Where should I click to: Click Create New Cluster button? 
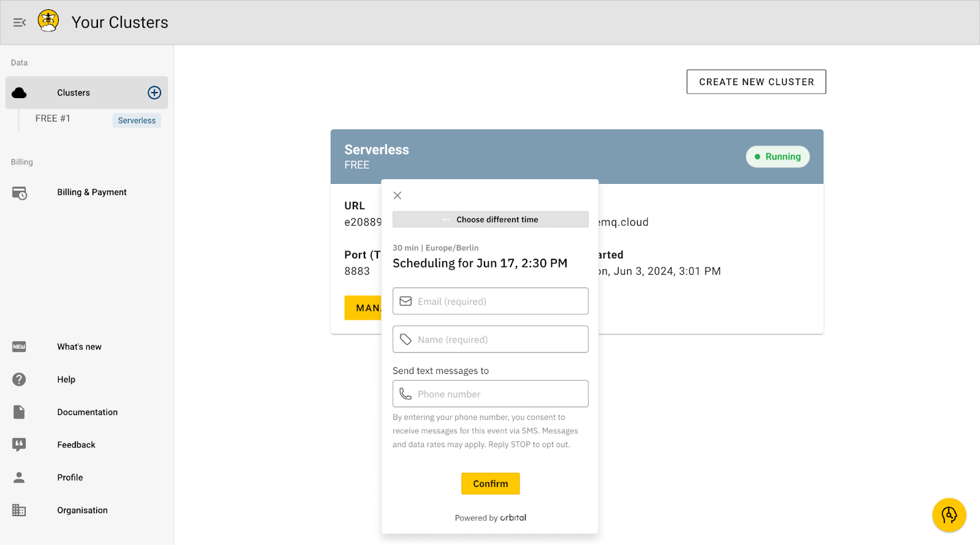coord(756,82)
